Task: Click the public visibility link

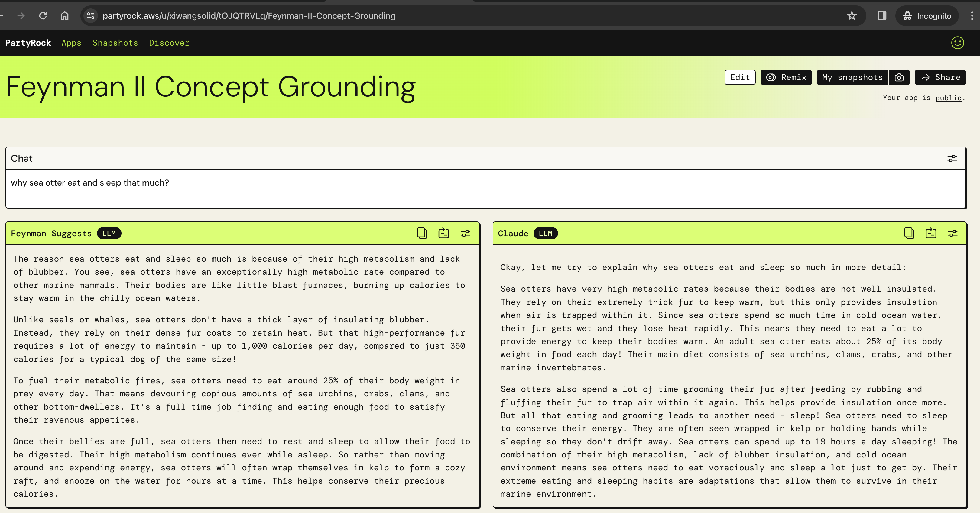Action: [948, 98]
